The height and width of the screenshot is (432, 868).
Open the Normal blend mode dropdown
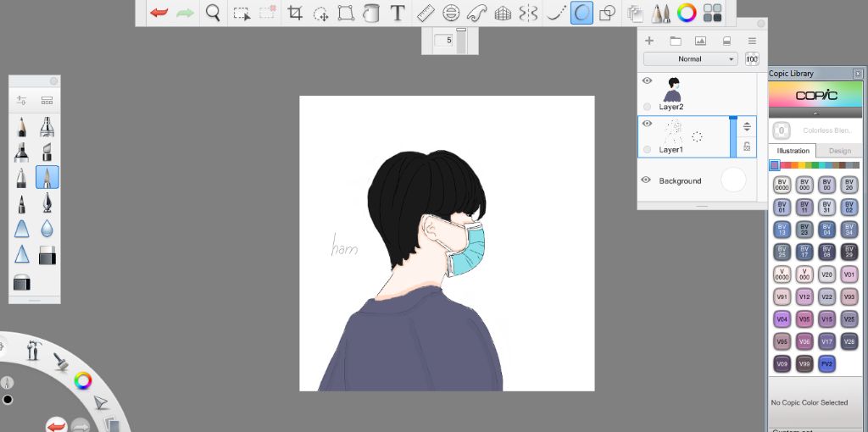coord(690,59)
